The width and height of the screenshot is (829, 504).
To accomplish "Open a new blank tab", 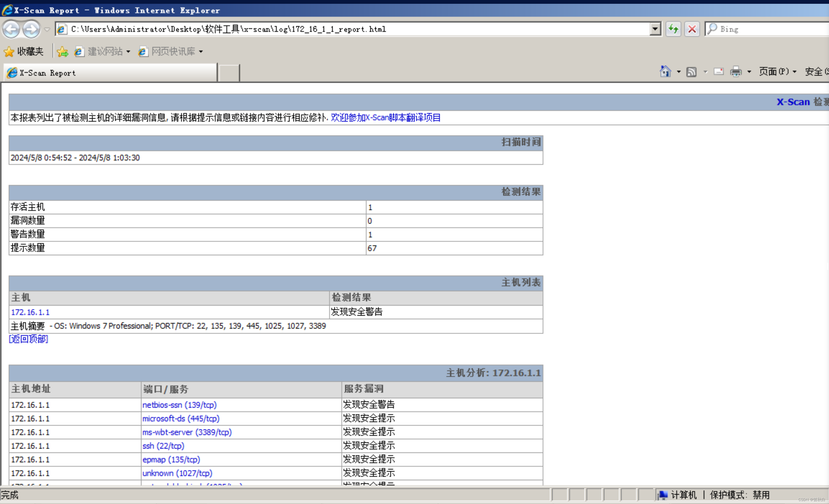I will point(229,73).
